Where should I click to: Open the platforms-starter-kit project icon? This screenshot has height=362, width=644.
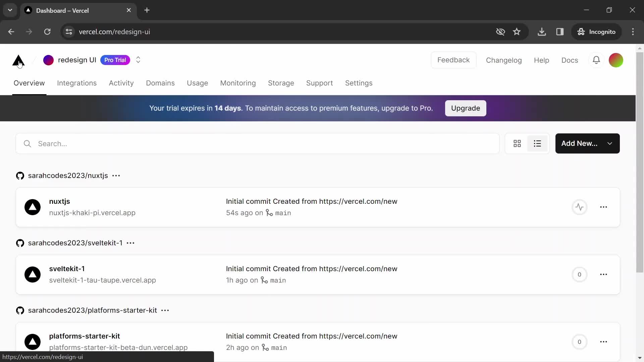[x=33, y=342]
